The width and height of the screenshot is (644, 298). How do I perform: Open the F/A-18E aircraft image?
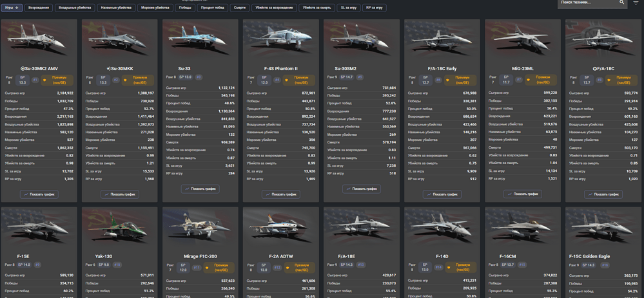point(362,228)
